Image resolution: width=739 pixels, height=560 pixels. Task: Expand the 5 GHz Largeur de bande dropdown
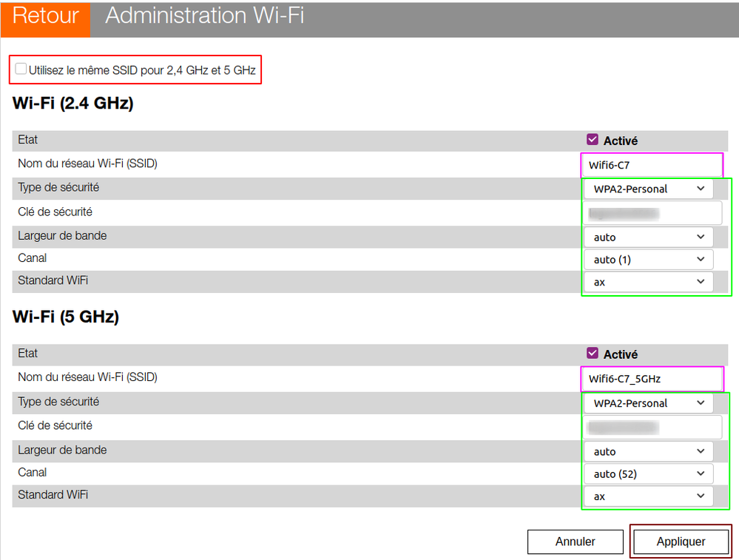pyautogui.click(x=649, y=451)
